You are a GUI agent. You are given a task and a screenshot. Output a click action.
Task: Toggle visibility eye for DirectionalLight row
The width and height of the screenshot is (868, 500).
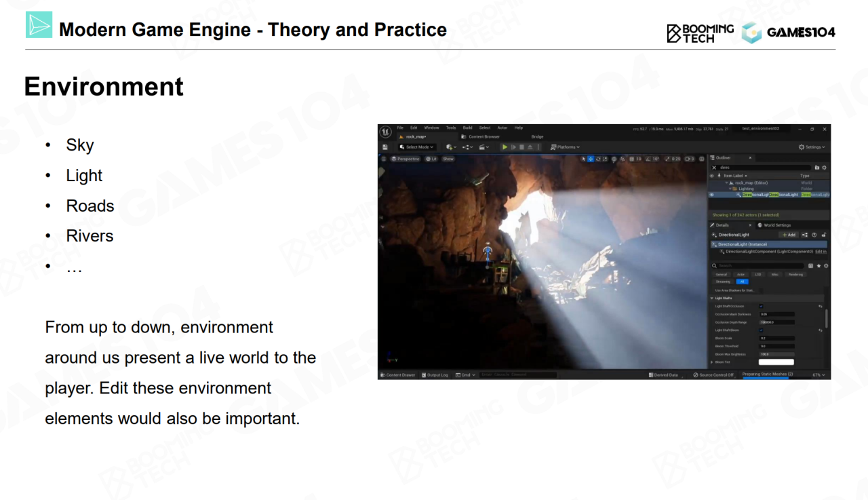coord(712,195)
